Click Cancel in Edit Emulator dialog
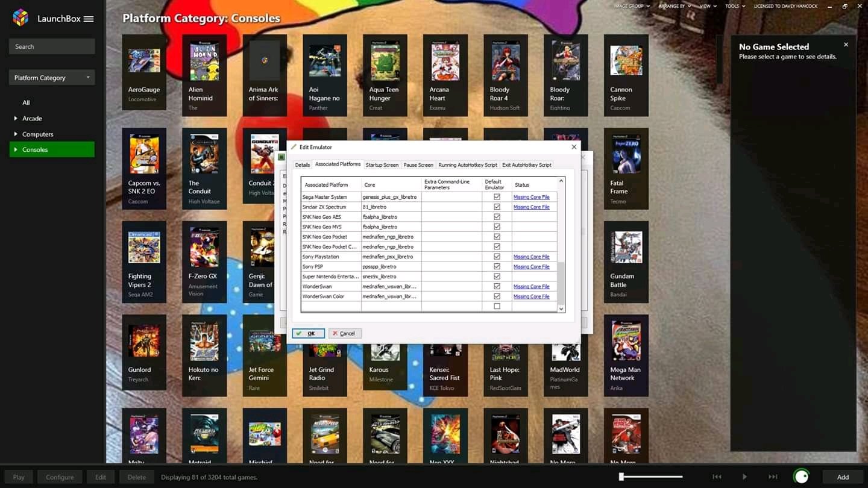 pos(344,333)
